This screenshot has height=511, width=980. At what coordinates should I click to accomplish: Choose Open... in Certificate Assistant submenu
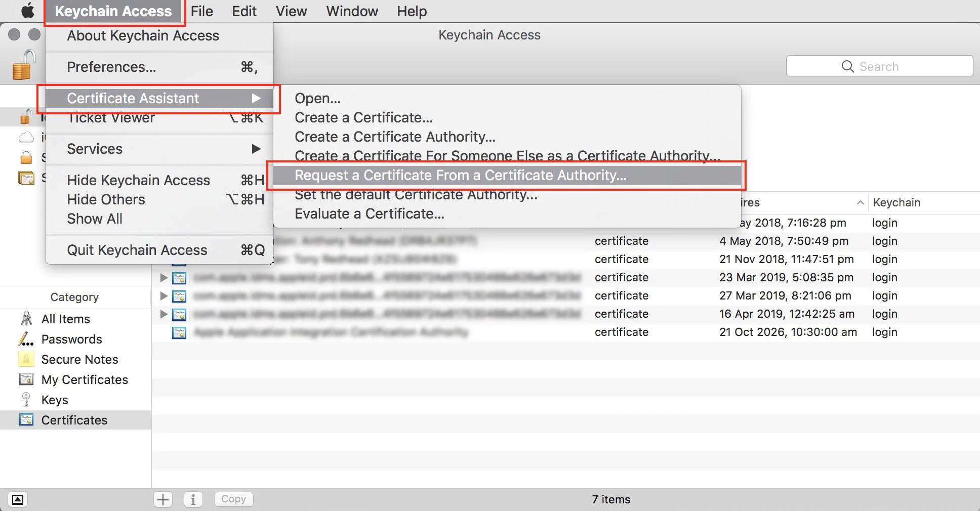pyautogui.click(x=507, y=98)
